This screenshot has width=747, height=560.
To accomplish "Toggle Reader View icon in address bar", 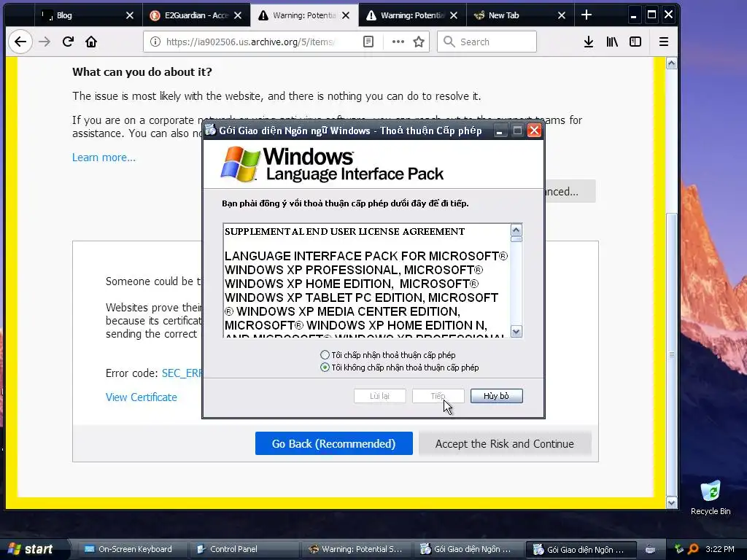I will (368, 42).
